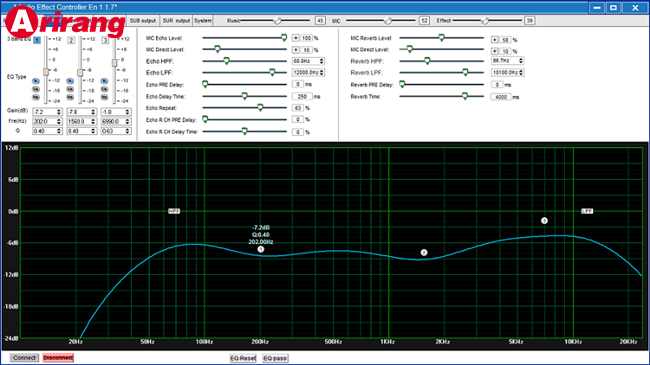Viewport: 650px width, 365px height.
Task: Click the Music volume slider handle
Action: [277, 21]
